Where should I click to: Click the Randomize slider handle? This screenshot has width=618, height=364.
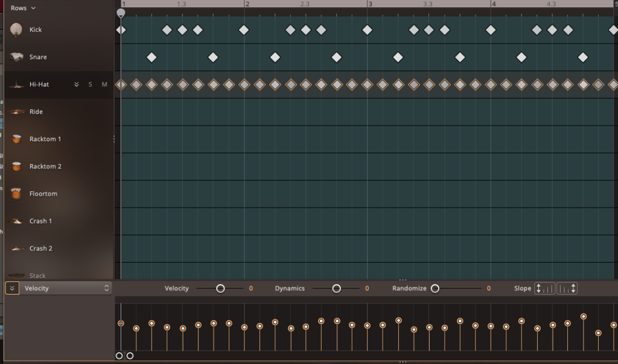(435, 289)
